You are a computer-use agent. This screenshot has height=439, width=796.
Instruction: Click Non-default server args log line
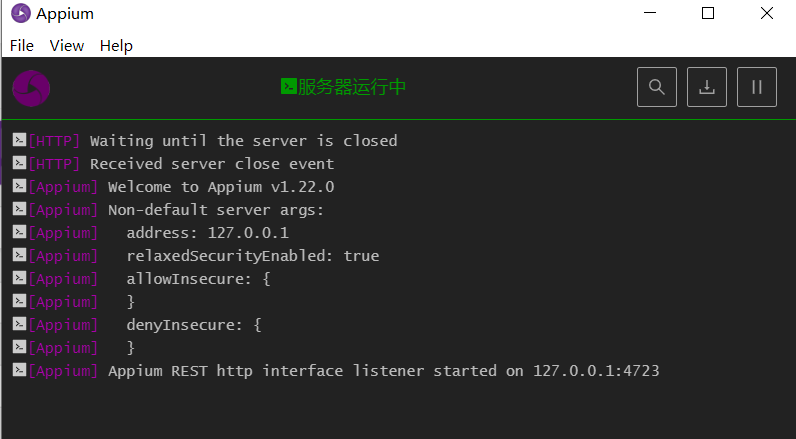pyautogui.click(x=216, y=210)
